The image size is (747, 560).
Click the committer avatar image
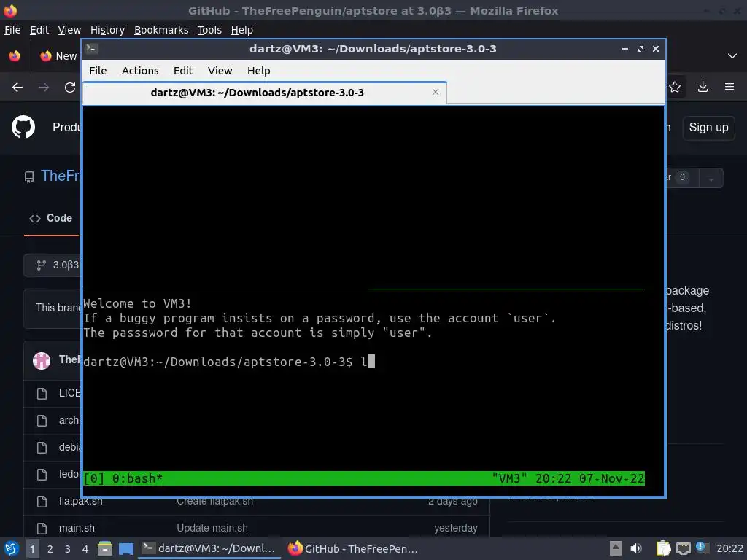(x=42, y=360)
